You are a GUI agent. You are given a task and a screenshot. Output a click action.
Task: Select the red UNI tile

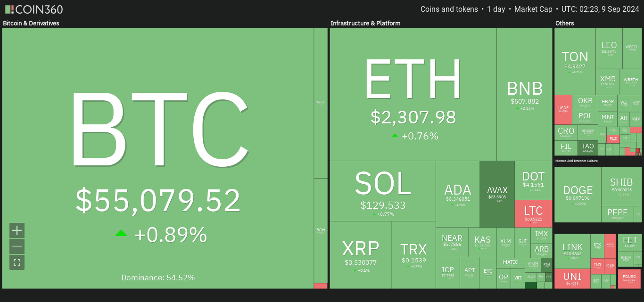[572, 278]
